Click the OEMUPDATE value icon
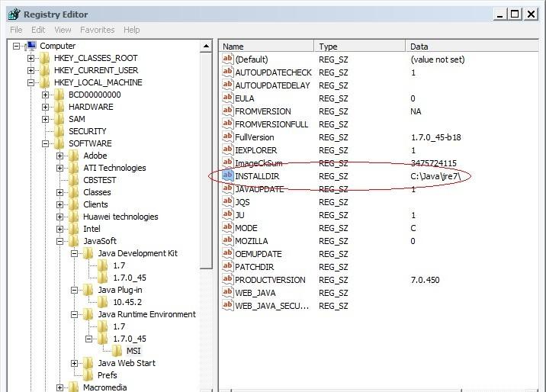Screen dimensions: 546x392 click(227, 253)
